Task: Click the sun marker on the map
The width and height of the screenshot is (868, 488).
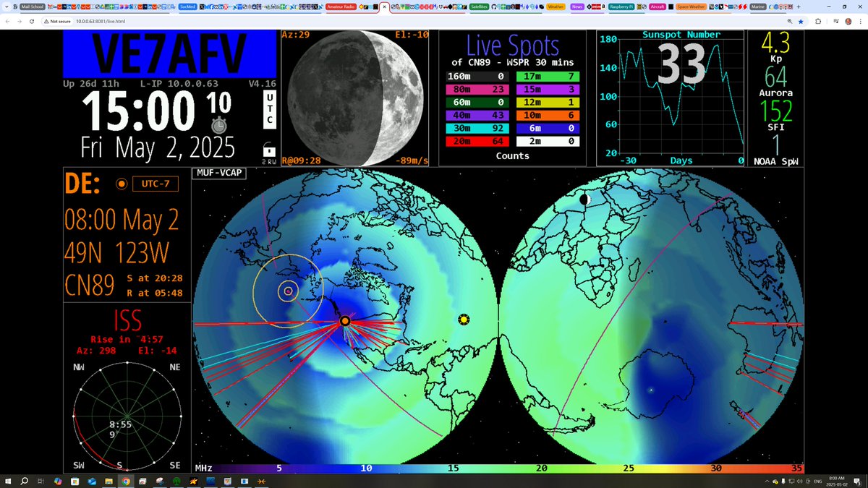Action: [464, 320]
